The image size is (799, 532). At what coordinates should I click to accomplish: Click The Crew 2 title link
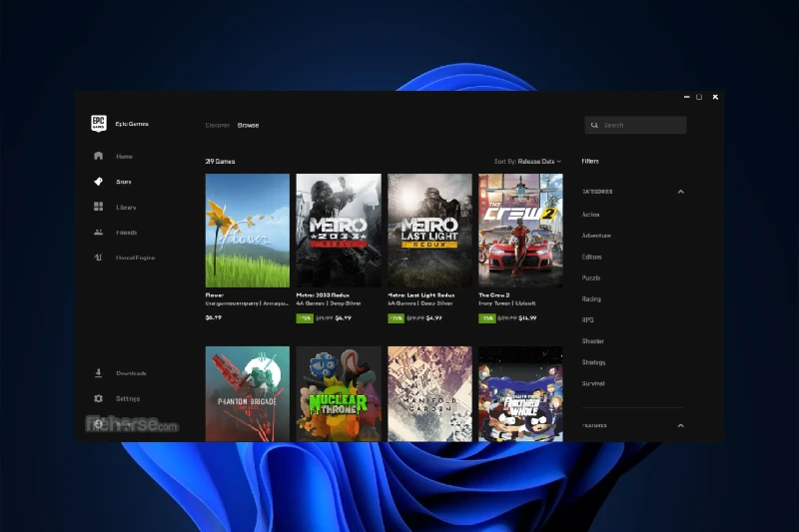494,295
